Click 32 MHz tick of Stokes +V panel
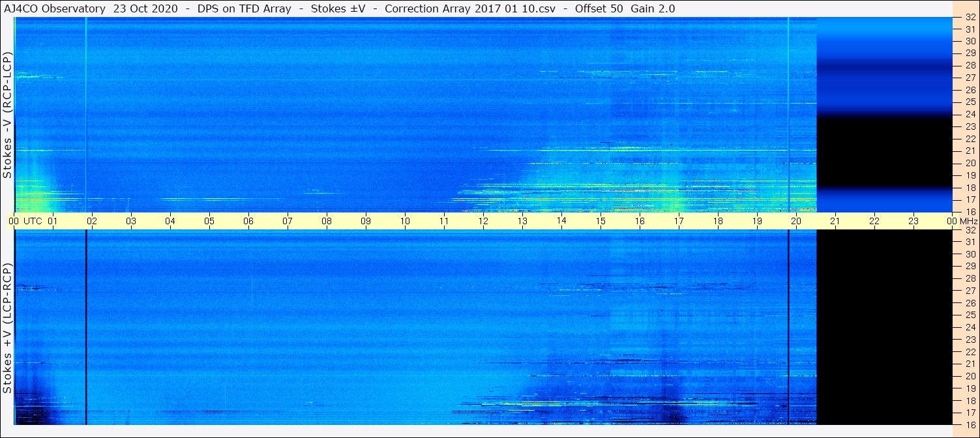 pyautogui.click(x=970, y=230)
